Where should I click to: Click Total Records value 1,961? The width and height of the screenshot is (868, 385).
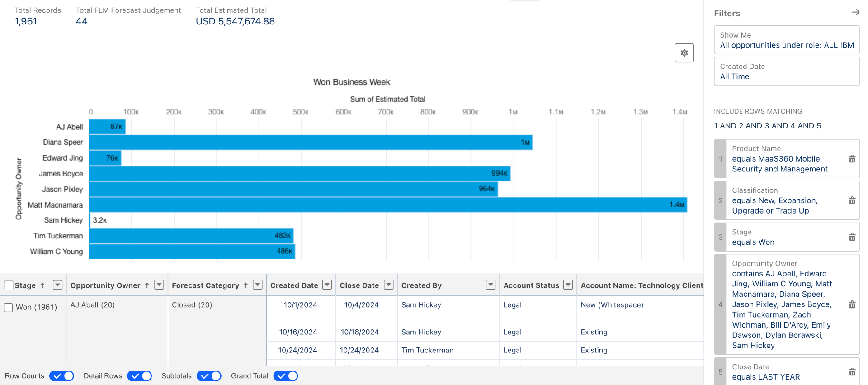(26, 21)
